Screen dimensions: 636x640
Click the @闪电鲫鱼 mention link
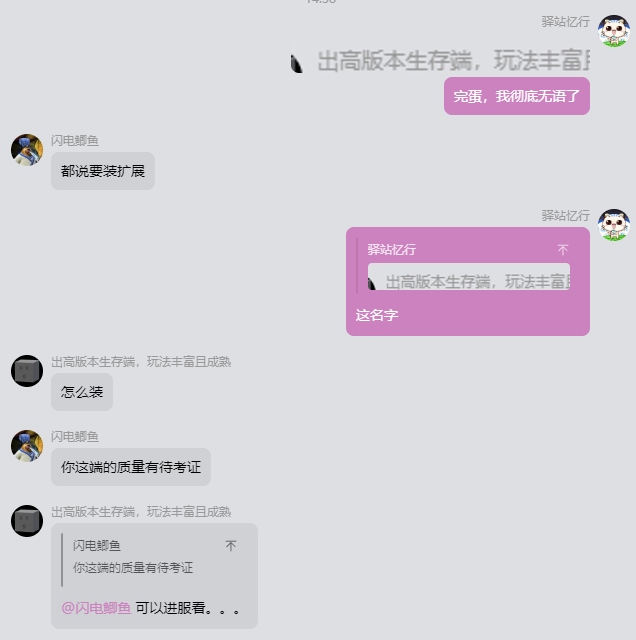click(96, 608)
